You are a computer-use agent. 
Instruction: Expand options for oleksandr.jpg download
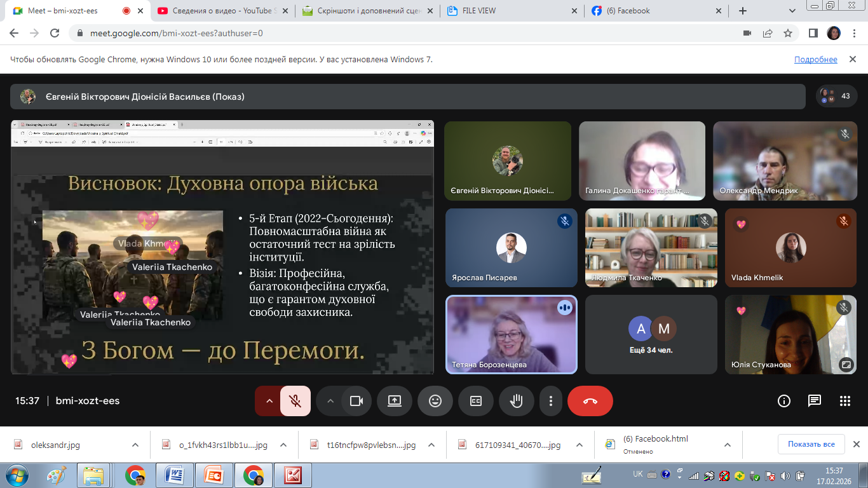pyautogui.click(x=135, y=445)
